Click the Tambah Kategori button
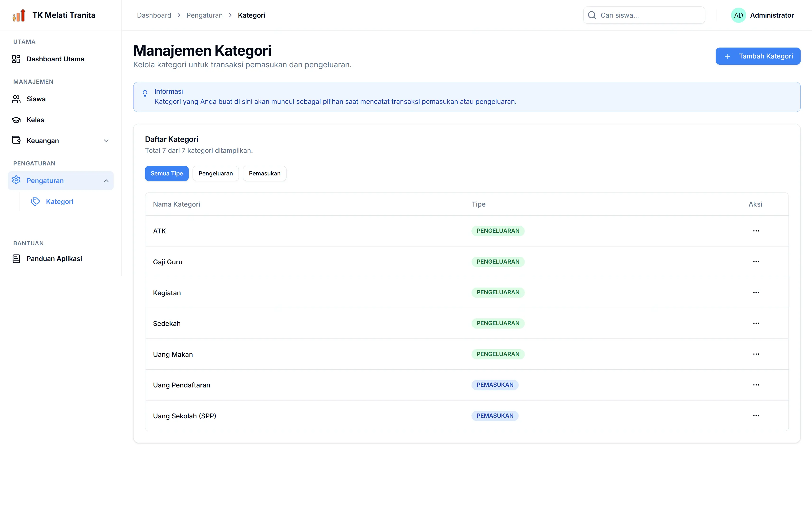Image resolution: width=812 pixels, height=507 pixels. (x=758, y=56)
